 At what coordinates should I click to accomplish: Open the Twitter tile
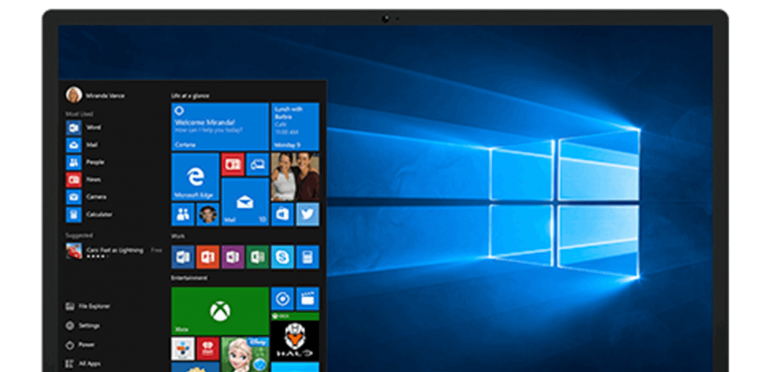[x=308, y=214]
